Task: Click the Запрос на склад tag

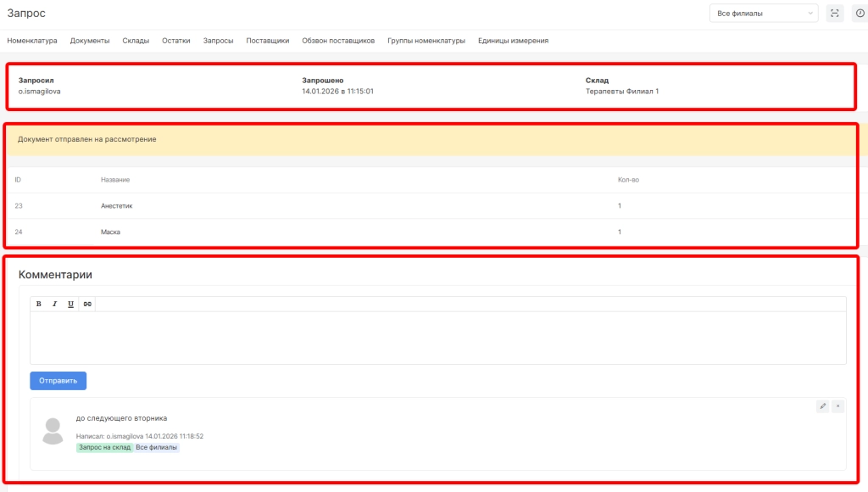Action: coord(104,448)
